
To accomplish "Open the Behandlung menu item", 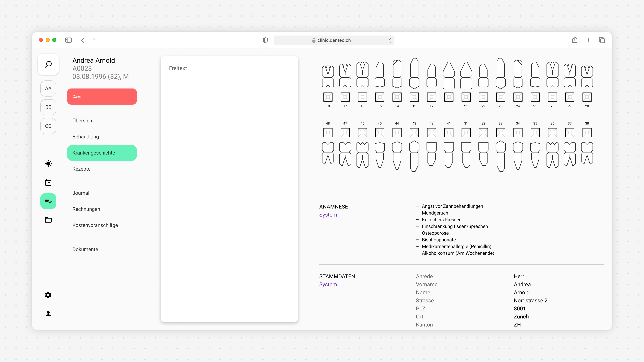I will (86, 137).
